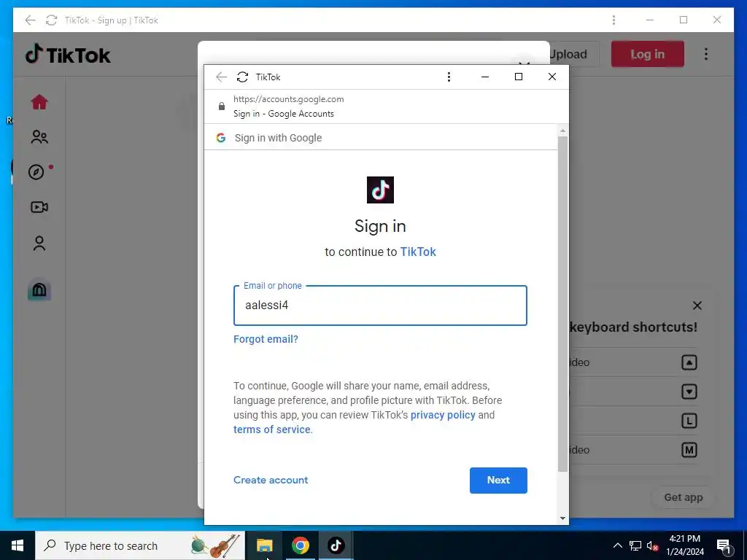Close the Google sign-in popup window
747x560 pixels.
coord(551,77)
